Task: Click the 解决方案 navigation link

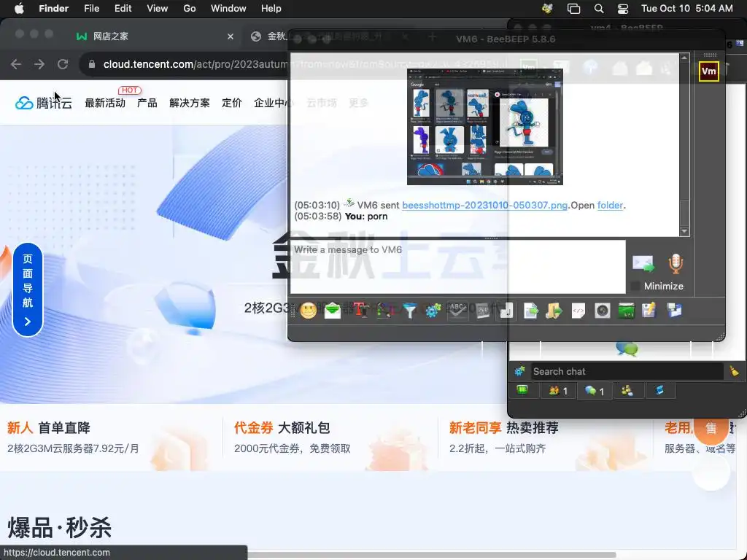Action: click(190, 103)
